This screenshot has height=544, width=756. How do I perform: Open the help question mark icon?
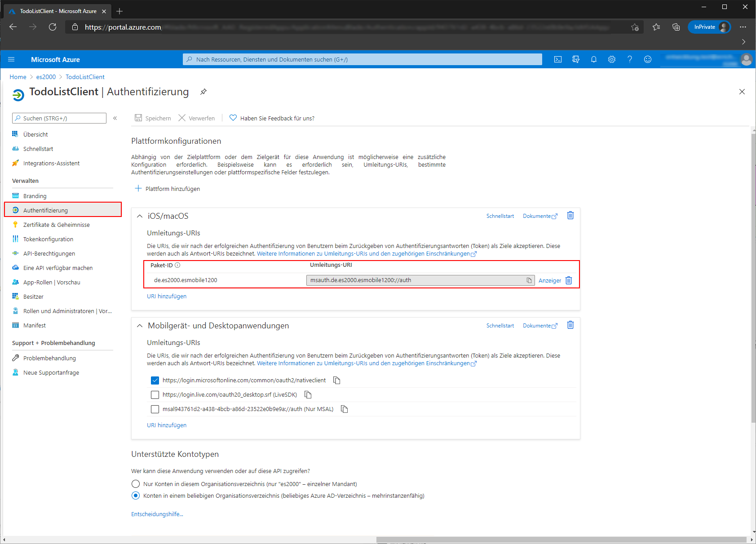tap(630, 59)
